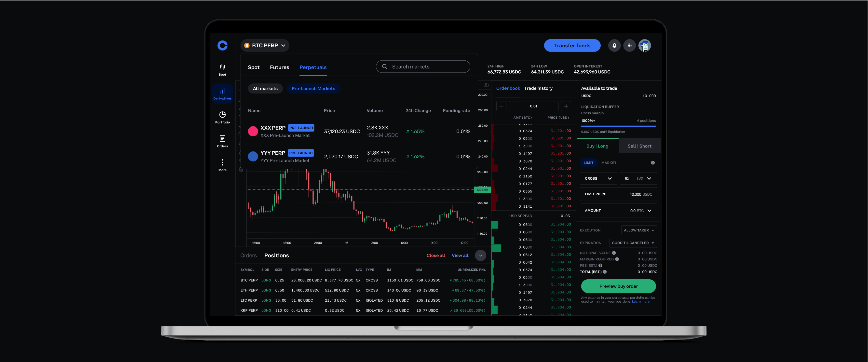Click the grid/apps icon top right
Viewport: 868px width, 362px height.
tap(629, 45)
